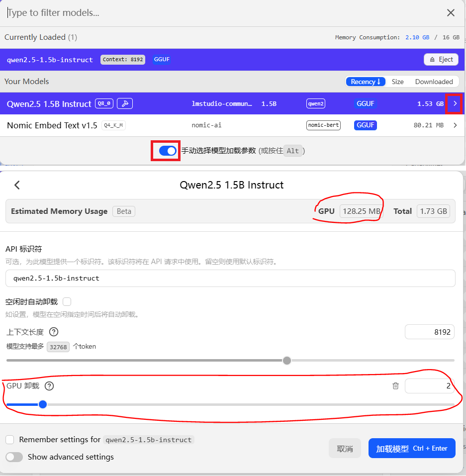
Task: Expand Nomic Embed Text v1.5 row chevron
Action: tap(455, 125)
